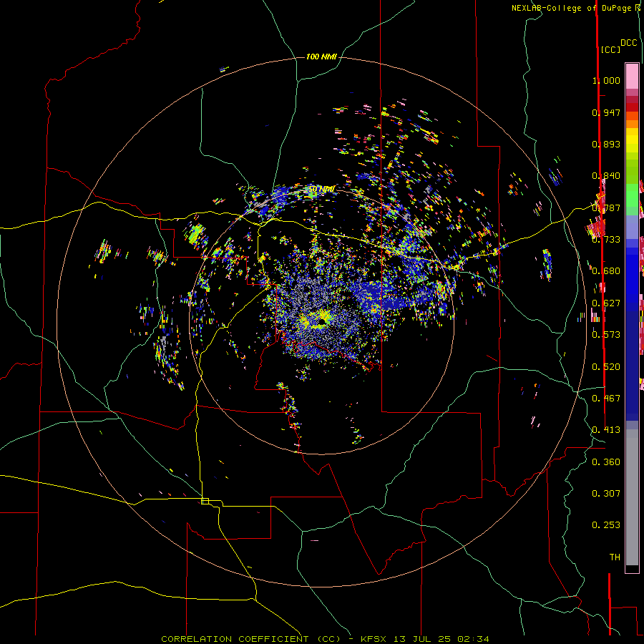Click the DCC label above the color scale
The width and height of the screenshot is (644, 644).
tap(628, 43)
